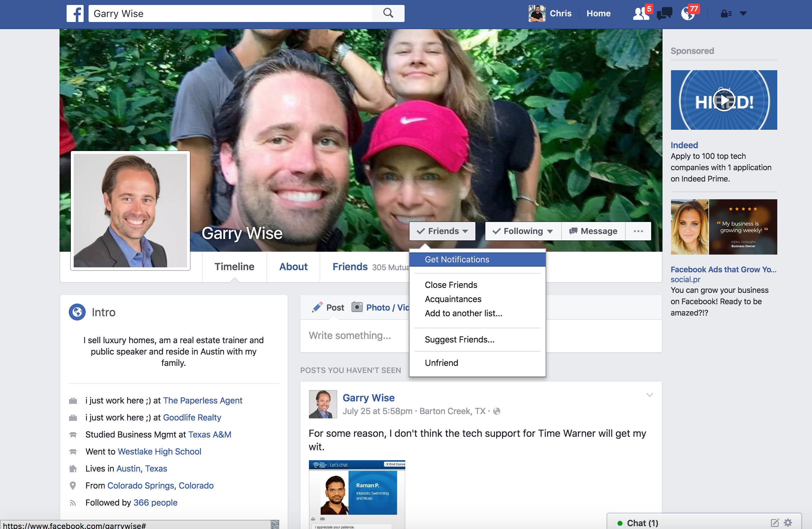Open the Following dropdown arrow

(549, 231)
